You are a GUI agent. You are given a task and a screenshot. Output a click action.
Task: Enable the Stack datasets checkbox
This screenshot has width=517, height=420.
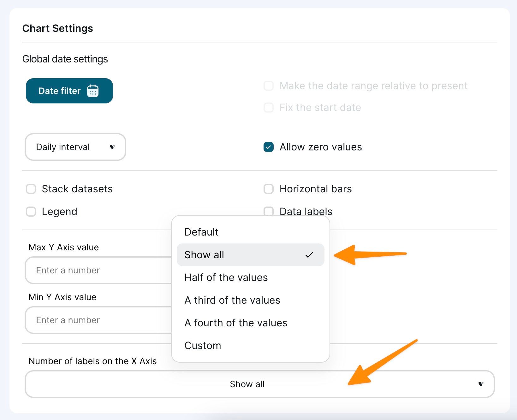pos(31,189)
